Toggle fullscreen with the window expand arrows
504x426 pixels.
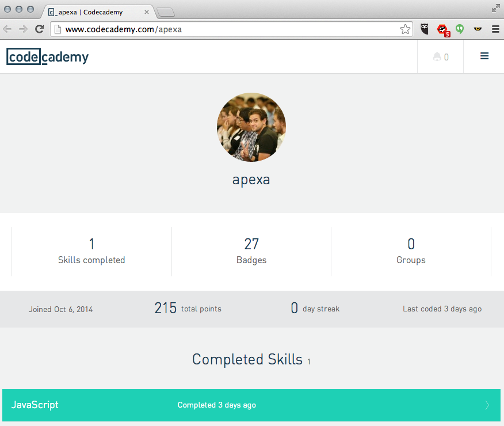(495, 9)
